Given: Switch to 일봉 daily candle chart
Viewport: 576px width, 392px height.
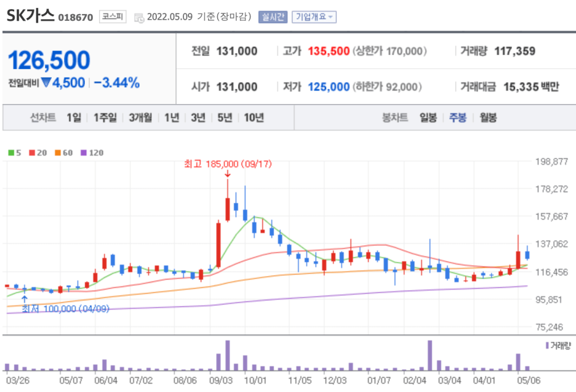Looking at the screenshot, I should click(428, 118).
